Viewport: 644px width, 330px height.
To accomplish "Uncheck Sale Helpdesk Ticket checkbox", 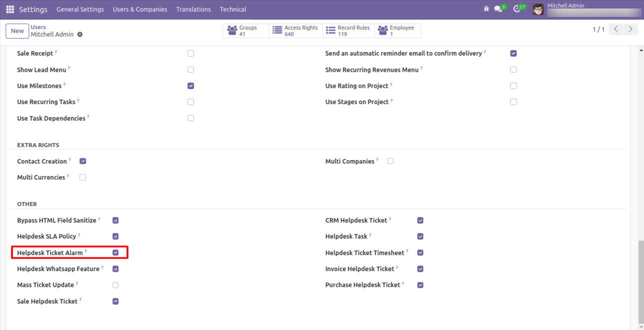I will pos(115,301).
